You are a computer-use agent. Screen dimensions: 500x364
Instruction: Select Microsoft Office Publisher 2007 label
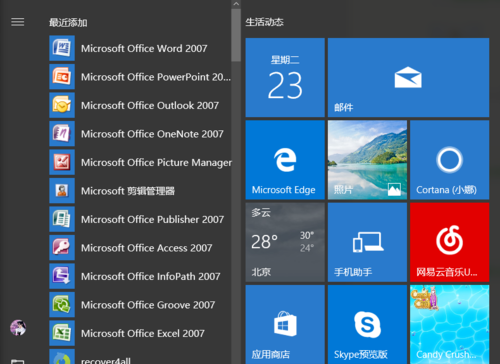(x=152, y=220)
